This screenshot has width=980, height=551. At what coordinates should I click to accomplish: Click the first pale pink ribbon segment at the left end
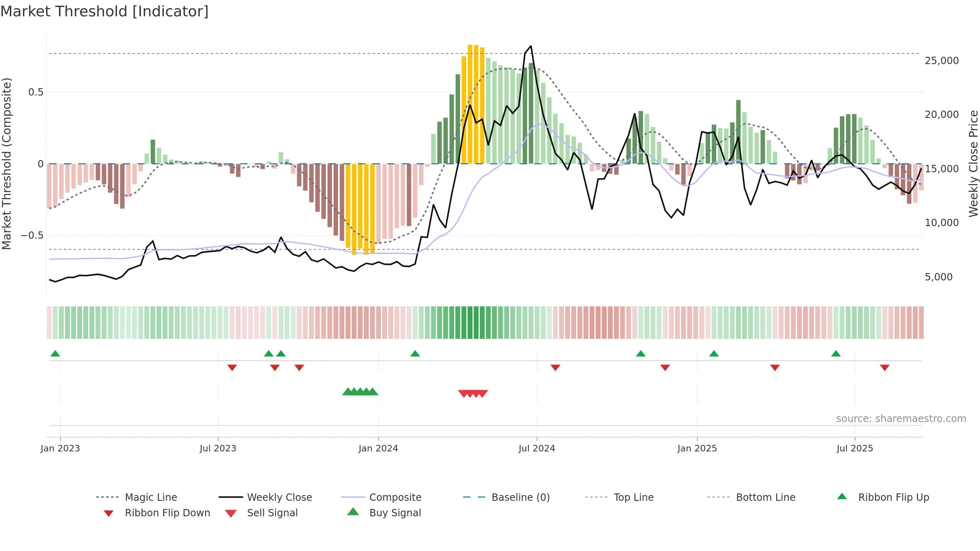[x=49, y=322]
